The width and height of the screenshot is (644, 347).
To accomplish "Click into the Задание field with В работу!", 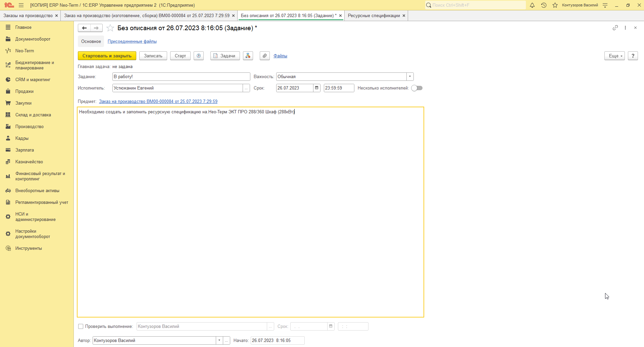I will pos(181,76).
